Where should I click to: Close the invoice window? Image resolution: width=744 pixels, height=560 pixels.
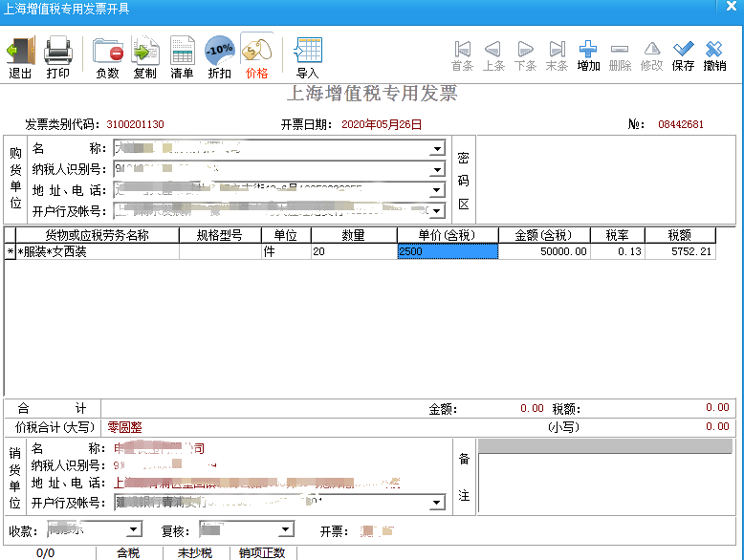tap(732, 6)
